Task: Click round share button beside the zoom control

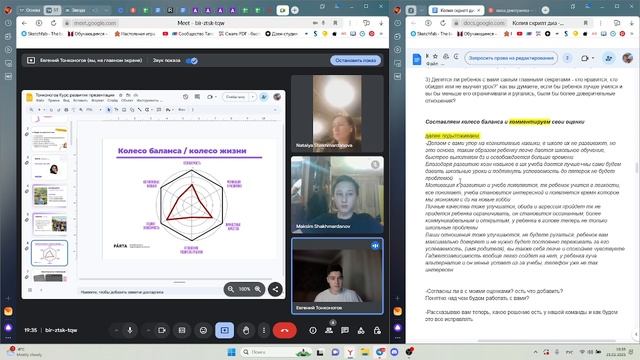Action: point(275,289)
